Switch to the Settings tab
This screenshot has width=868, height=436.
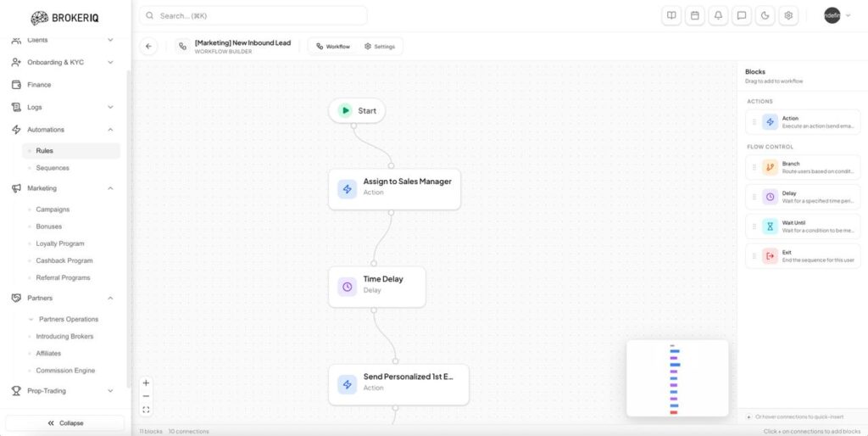[380, 47]
